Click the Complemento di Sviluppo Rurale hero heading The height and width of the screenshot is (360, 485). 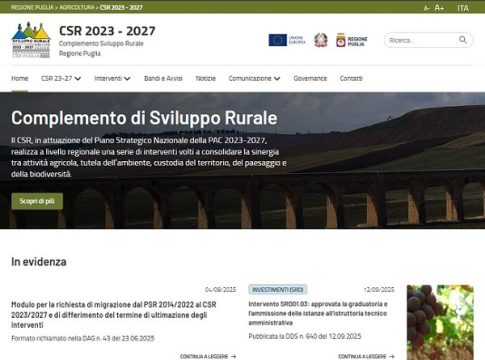coord(144,118)
